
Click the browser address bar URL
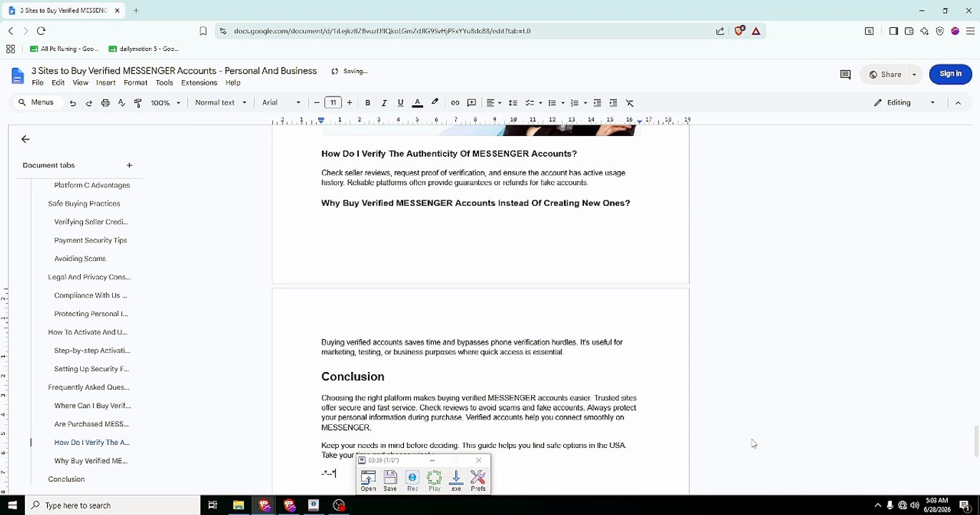[x=382, y=31]
